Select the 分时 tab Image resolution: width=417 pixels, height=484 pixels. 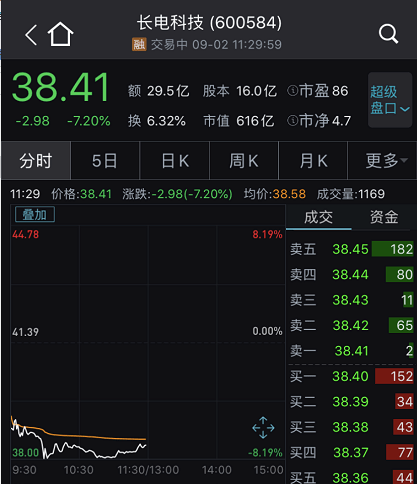36,161
